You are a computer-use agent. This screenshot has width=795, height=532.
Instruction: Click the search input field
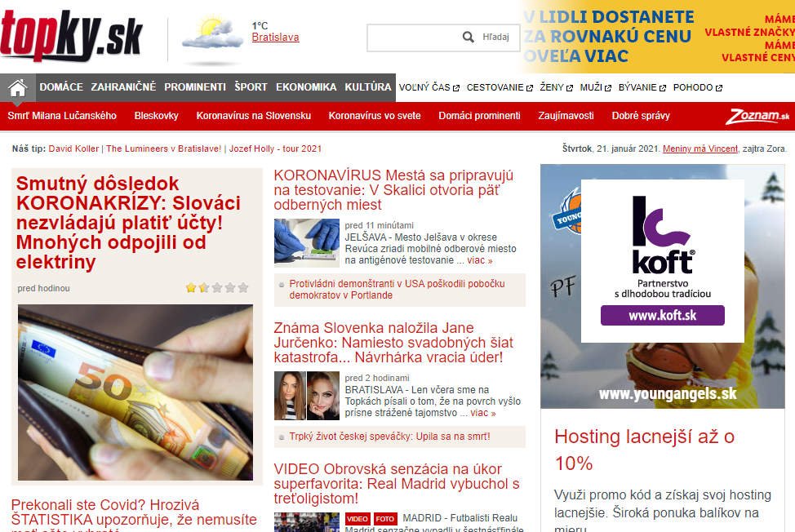414,38
